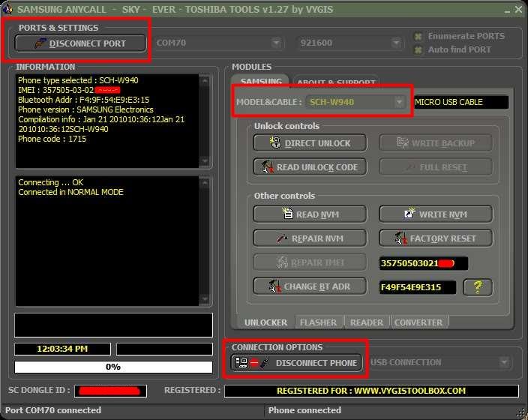Click the empty field beside the time
The height and width of the screenshot is (420, 528).
point(164,349)
